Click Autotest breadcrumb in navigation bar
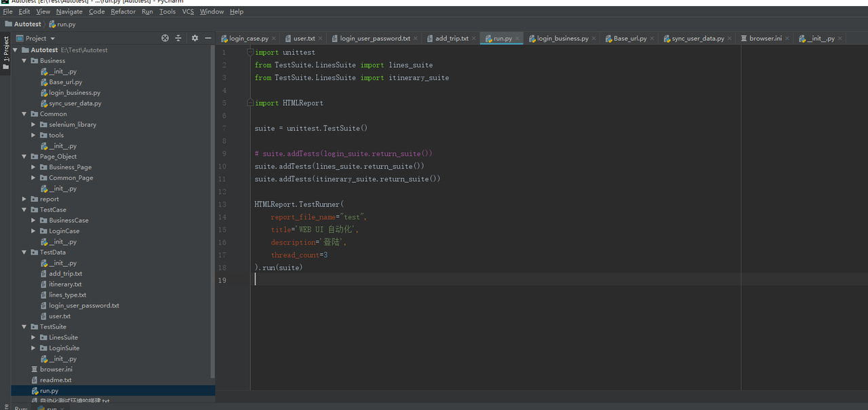The width and height of the screenshot is (868, 410). coord(27,24)
